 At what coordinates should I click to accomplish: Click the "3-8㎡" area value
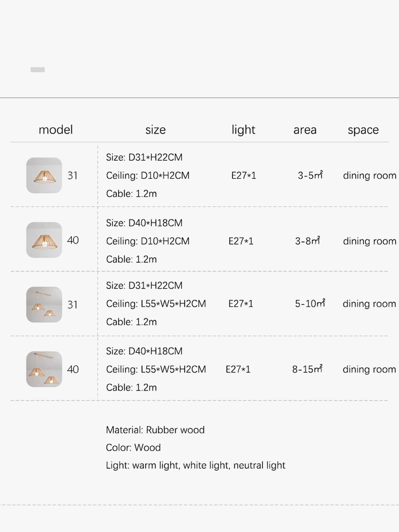307,241
